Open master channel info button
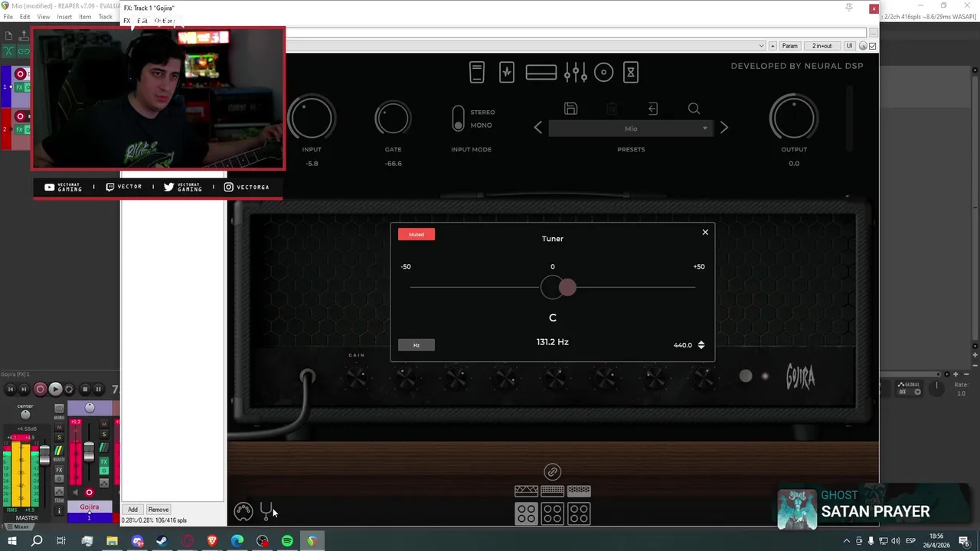The width and height of the screenshot is (980, 551). click(59, 510)
